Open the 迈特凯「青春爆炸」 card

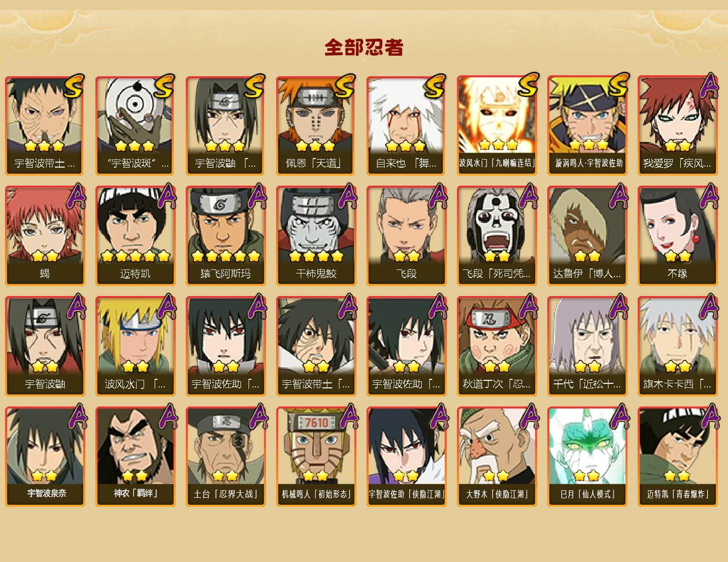(x=677, y=457)
